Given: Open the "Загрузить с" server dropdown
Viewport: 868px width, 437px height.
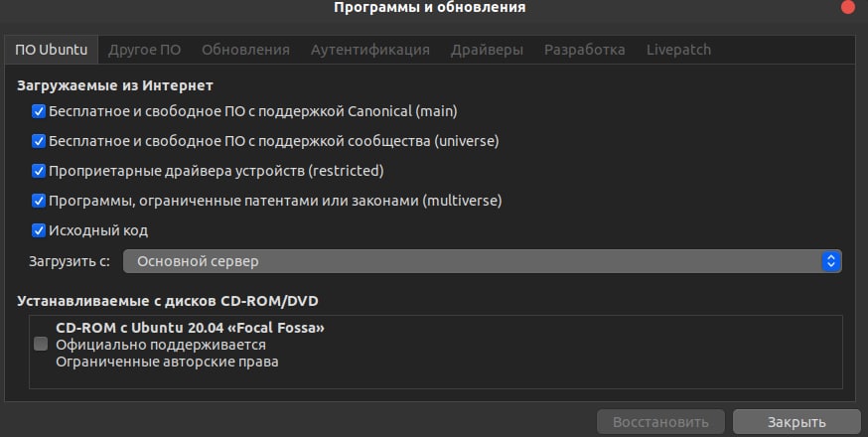Looking at the screenshot, I should [482, 261].
